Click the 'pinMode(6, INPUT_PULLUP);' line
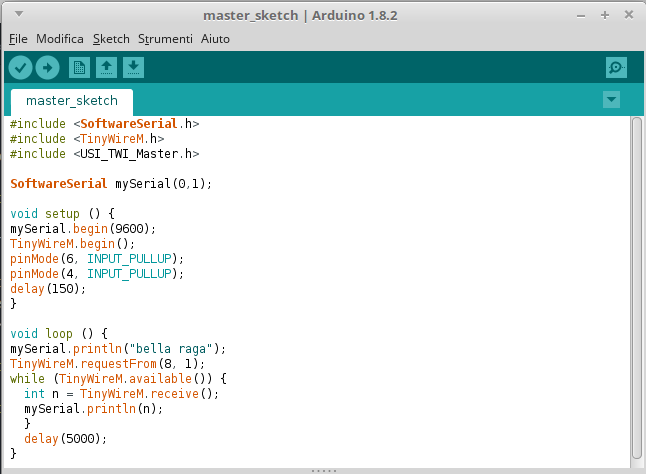This screenshot has width=646, height=474. [x=97, y=259]
